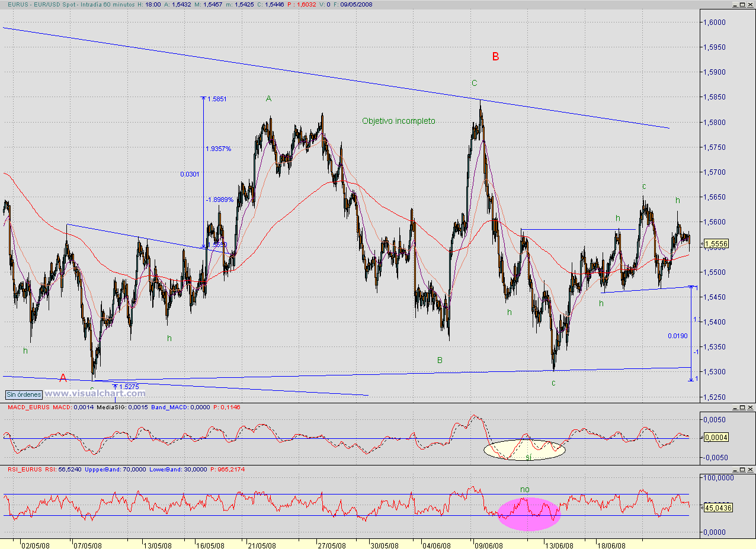Click the 1.5851 target price label
This screenshot has height=549, width=756.
point(217,99)
